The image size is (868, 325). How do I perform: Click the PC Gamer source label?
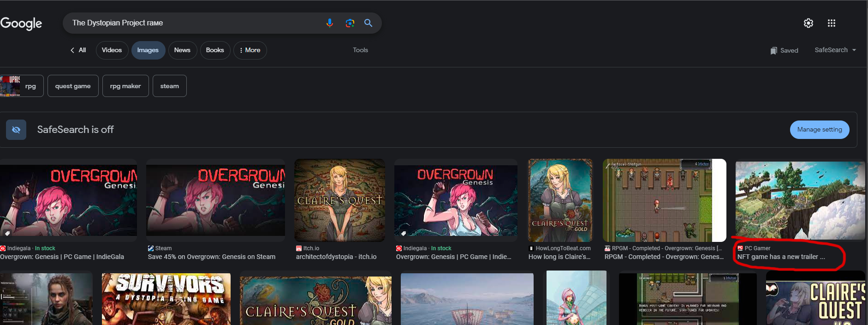point(757,248)
